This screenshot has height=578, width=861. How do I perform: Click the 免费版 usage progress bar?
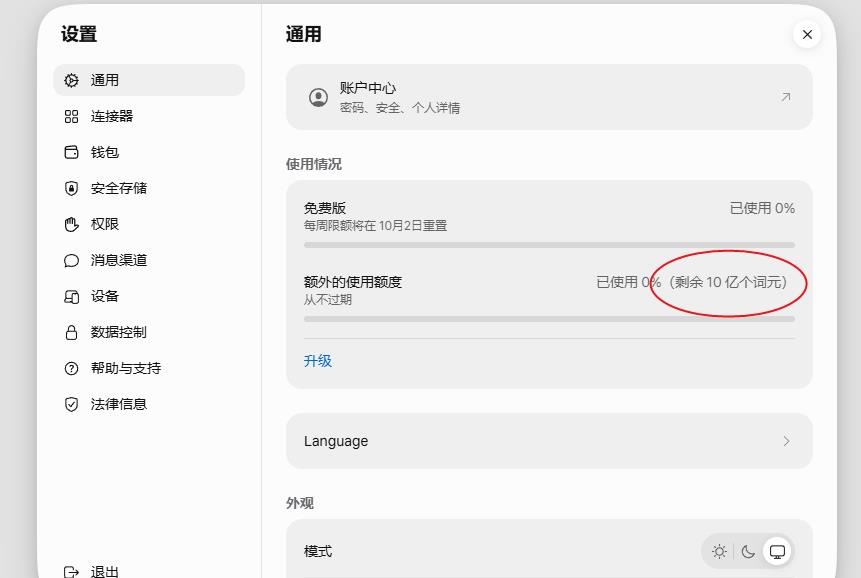click(549, 245)
